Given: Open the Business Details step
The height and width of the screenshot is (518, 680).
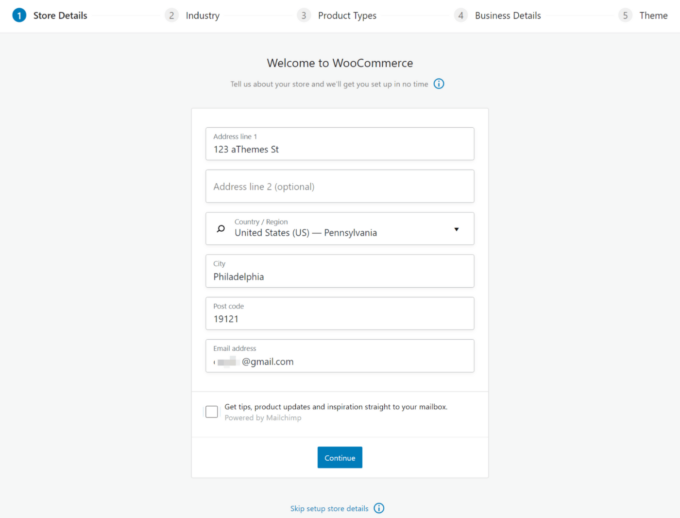Looking at the screenshot, I should pyautogui.click(x=507, y=16).
